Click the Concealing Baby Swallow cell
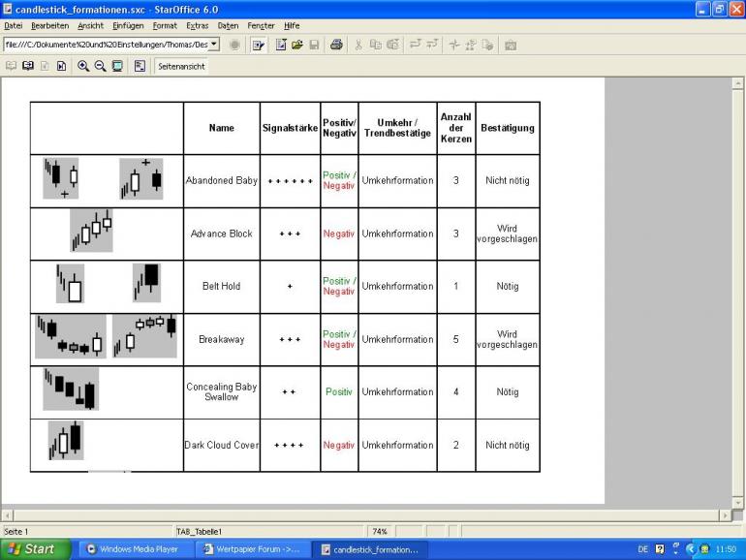Screen dimensions: 746x560 221,391
